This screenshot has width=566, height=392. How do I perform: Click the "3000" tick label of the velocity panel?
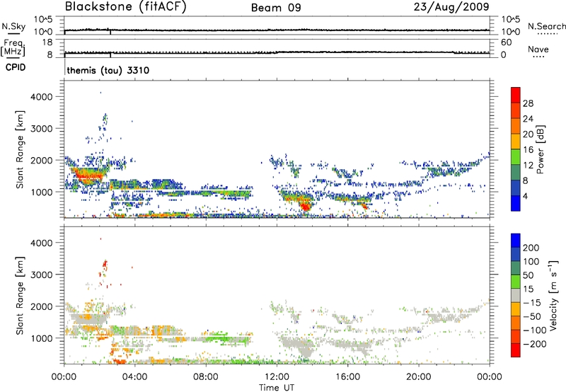click(x=41, y=275)
